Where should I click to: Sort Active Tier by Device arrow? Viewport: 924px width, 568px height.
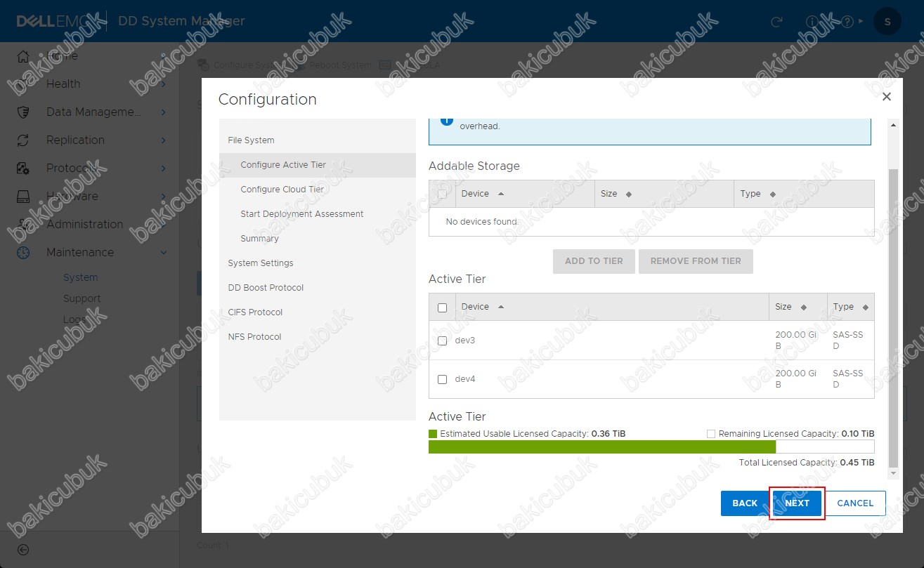501,307
